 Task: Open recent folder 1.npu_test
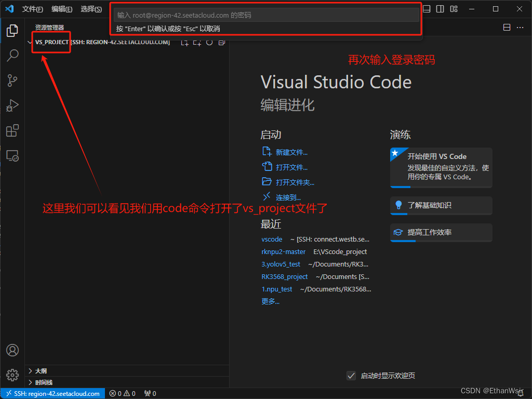(276, 289)
